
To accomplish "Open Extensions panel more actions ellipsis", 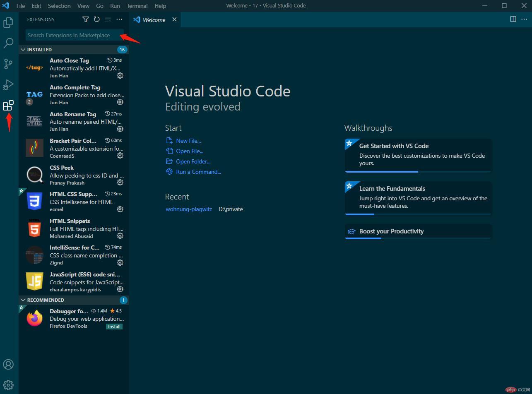I will click(119, 19).
